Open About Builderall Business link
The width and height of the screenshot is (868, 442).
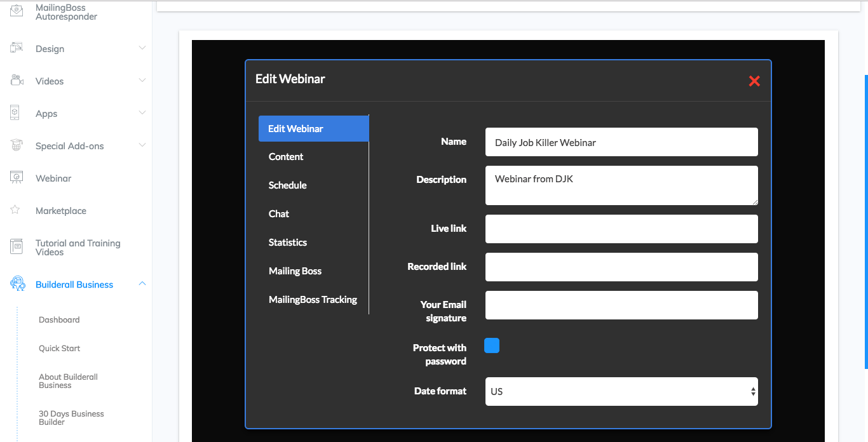pos(69,381)
